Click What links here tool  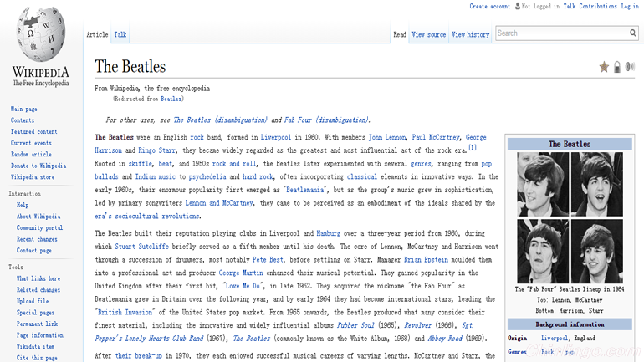tap(38, 278)
